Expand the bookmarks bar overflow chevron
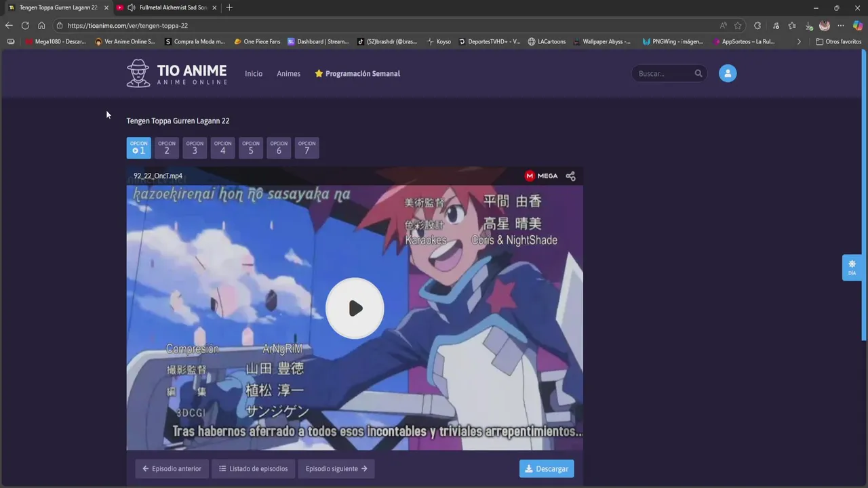 pos(799,41)
